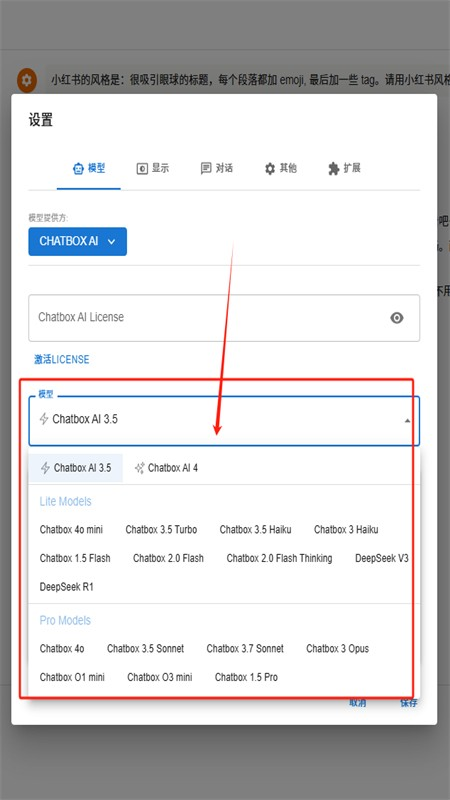Click the puzzle piece icon beside 扩展
This screenshot has height=800, width=450.
(334, 168)
